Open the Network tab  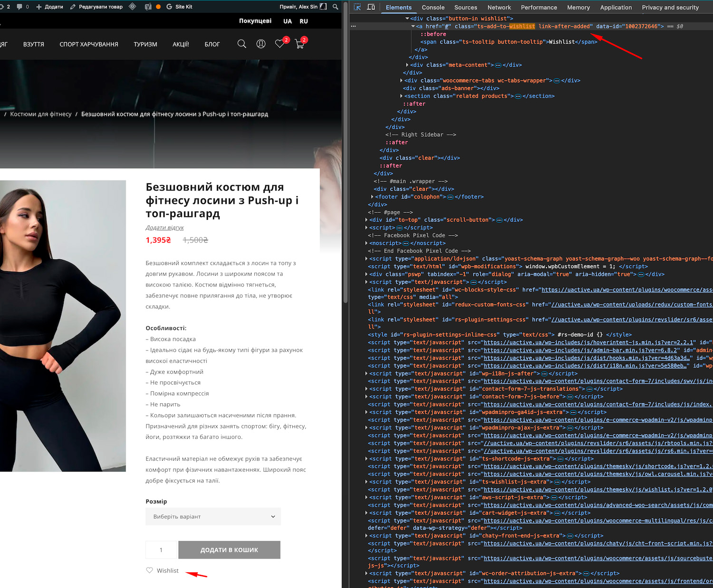[x=499, y=8]
